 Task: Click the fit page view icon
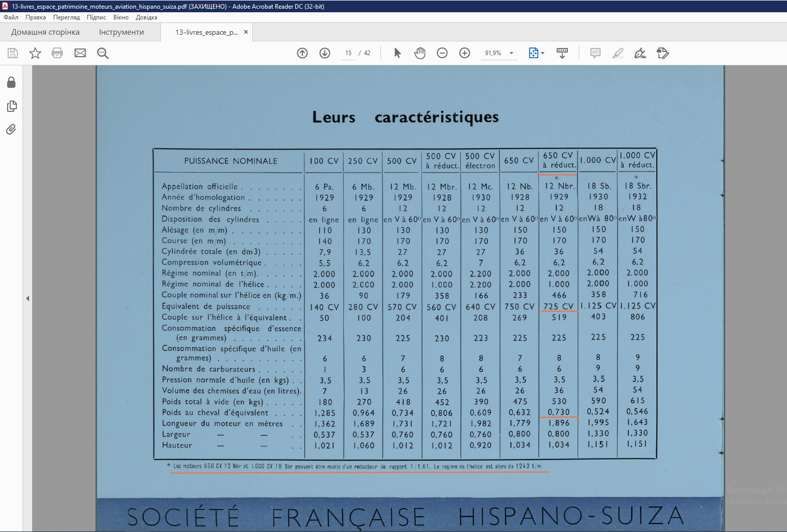tap(534, 53)
